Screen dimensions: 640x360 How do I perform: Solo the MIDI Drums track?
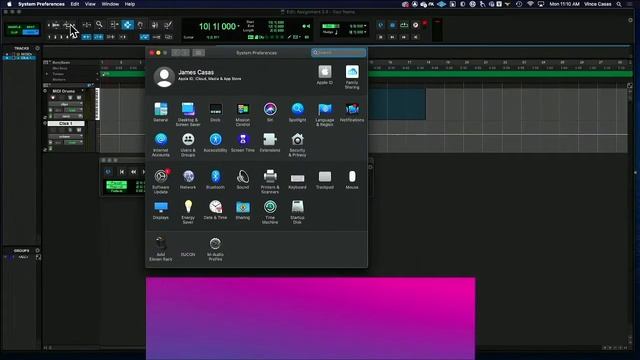(x=70, y=98)
